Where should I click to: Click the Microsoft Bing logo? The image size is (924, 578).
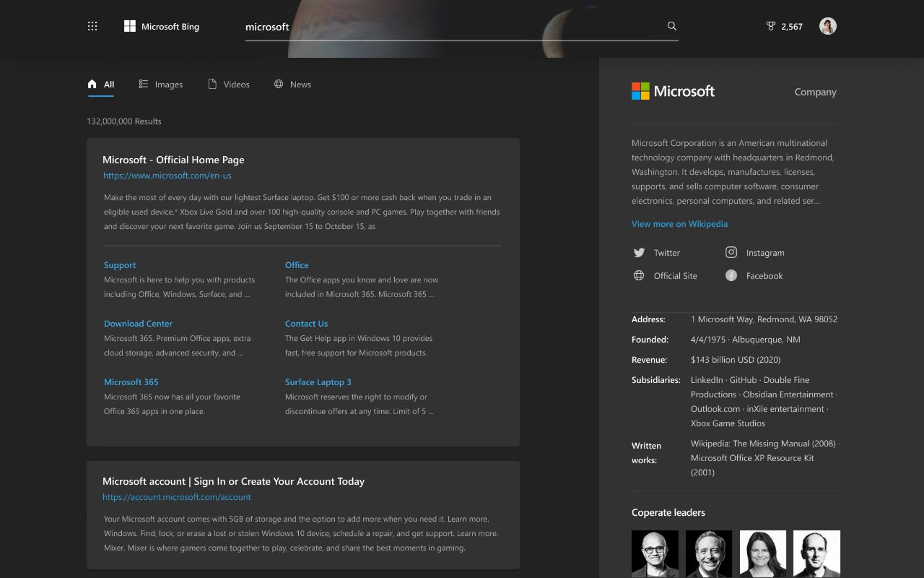162,27
